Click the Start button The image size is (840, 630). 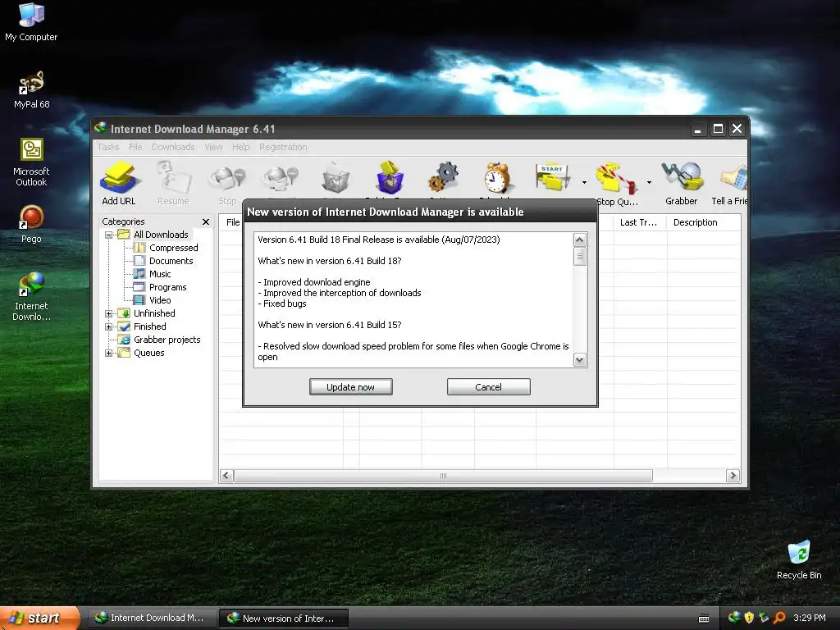coord(39,619)
